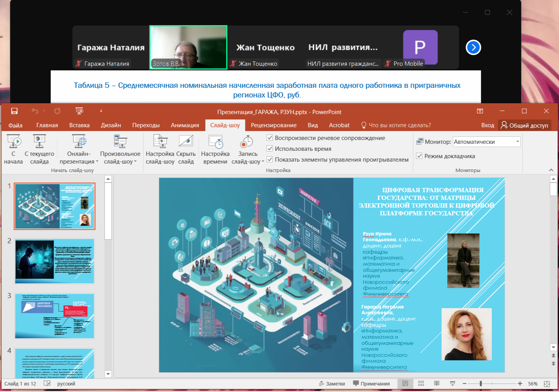Toggle Примечания comments pane
Viewport: 559px width, 392px height.
[371, 383]
